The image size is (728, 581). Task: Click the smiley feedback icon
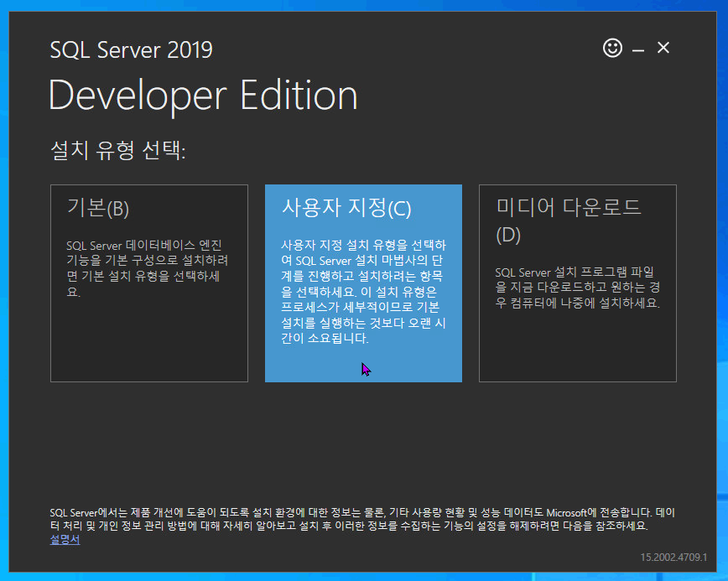[612, 48]
